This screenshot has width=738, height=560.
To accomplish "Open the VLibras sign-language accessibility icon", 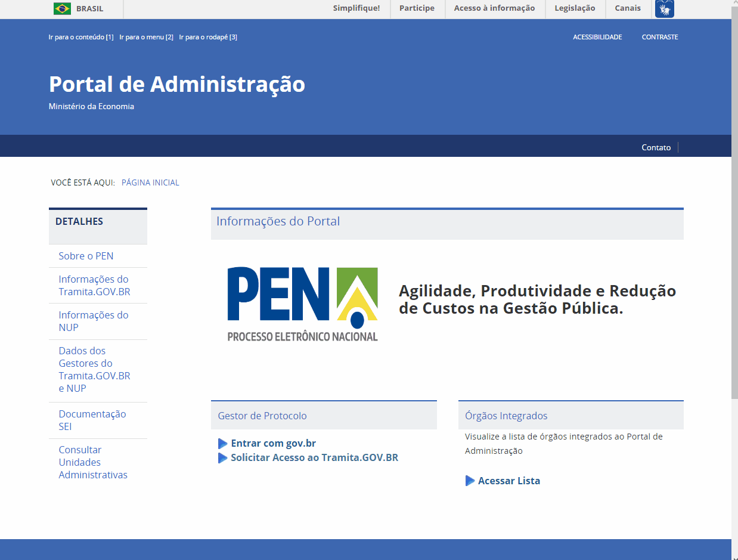I will coord(665,8).
